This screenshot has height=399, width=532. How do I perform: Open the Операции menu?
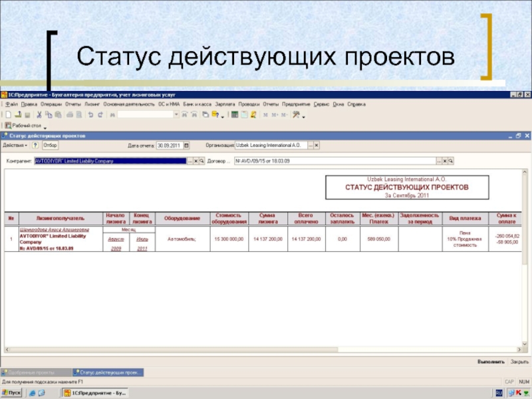pyautogui.click(x=51, y=104)
